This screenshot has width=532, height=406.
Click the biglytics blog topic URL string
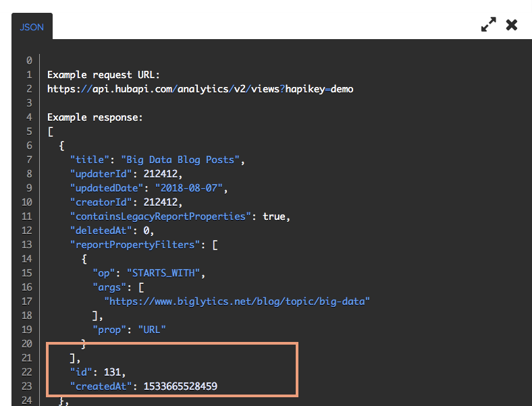click(x=237, y=301)
